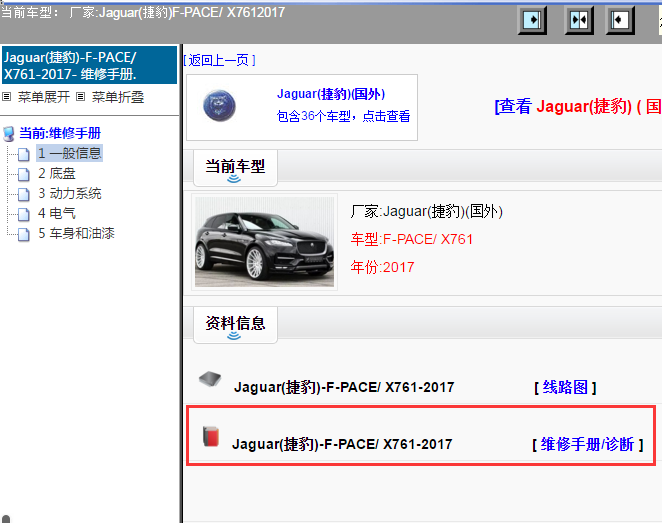This screenshot has height=523, width=662.
Task: Expand all menus via 菜单展开
Action: (43, 98)
